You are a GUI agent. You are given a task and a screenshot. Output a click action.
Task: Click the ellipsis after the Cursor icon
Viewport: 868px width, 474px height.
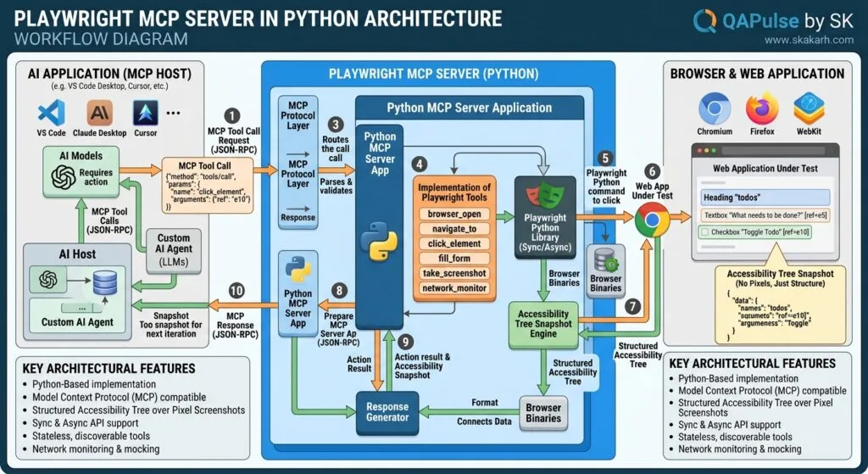coord(173,113)
